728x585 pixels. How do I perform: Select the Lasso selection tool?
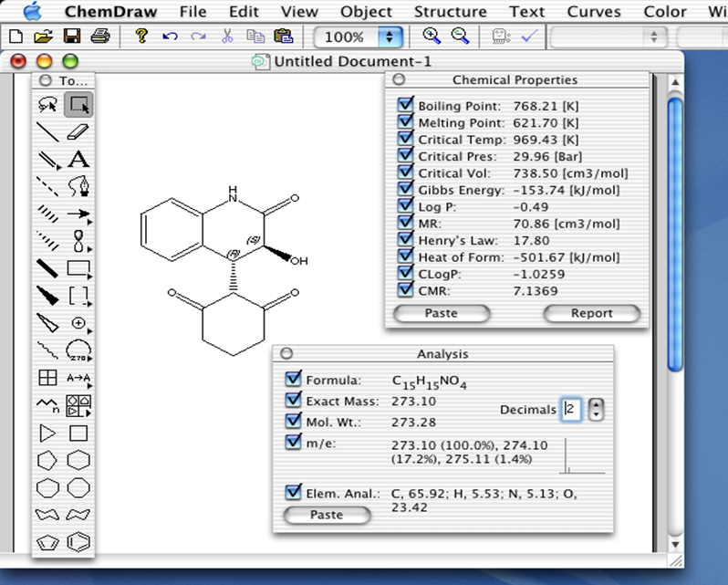pos(47,104)
